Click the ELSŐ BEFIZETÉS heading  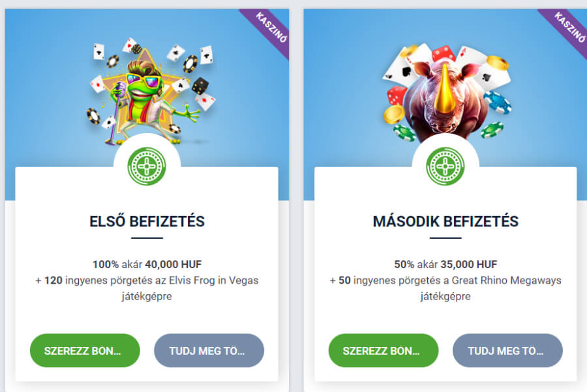click(x=147, y=221)
